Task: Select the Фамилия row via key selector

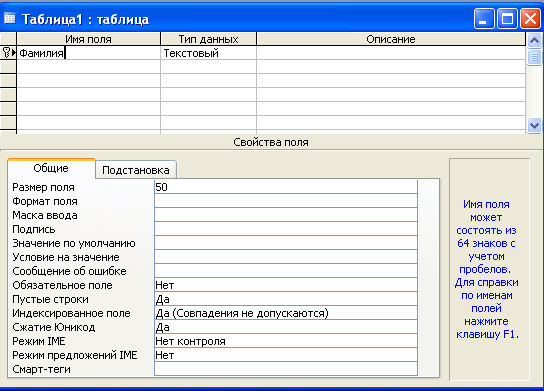Action: click(x=8, y=53)
